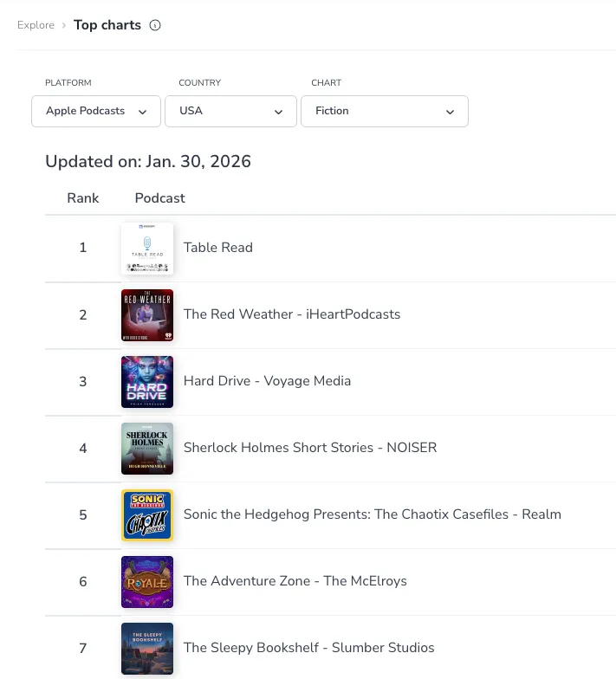Select the Hard Drive podcast artwork
Image resolution: width=616 pixels, height=679 pixels.
[147, 382]
